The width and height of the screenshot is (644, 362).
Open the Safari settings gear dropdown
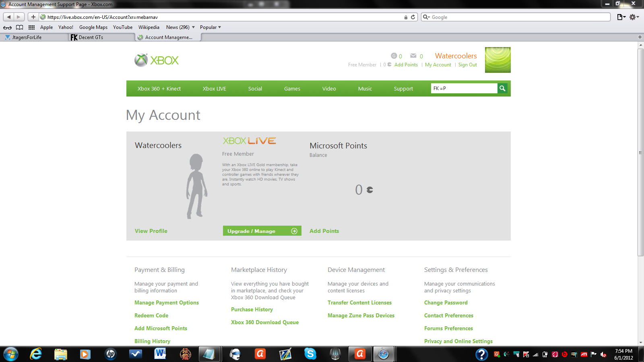(634, 17)
